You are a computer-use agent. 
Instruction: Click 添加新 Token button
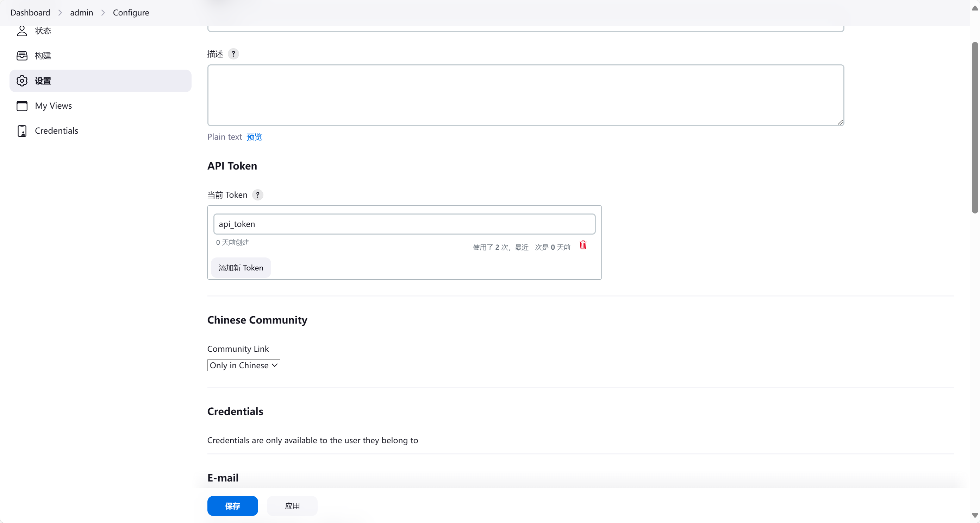click(x=241, y=268)
